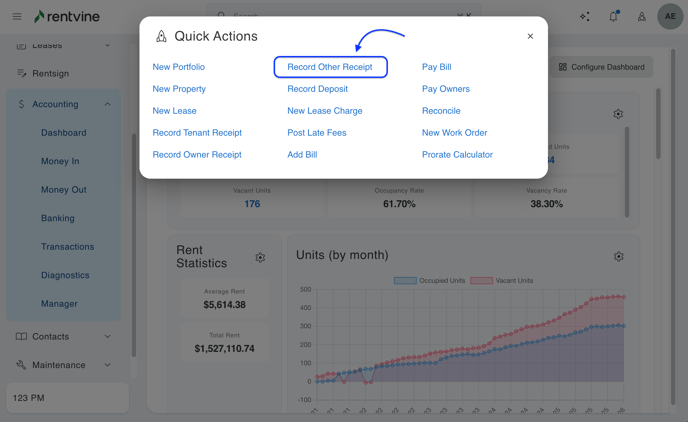Go to Banking in the sidebar
Image resolution: width=688 pixels, height=422 pixels.
point(58,218)
